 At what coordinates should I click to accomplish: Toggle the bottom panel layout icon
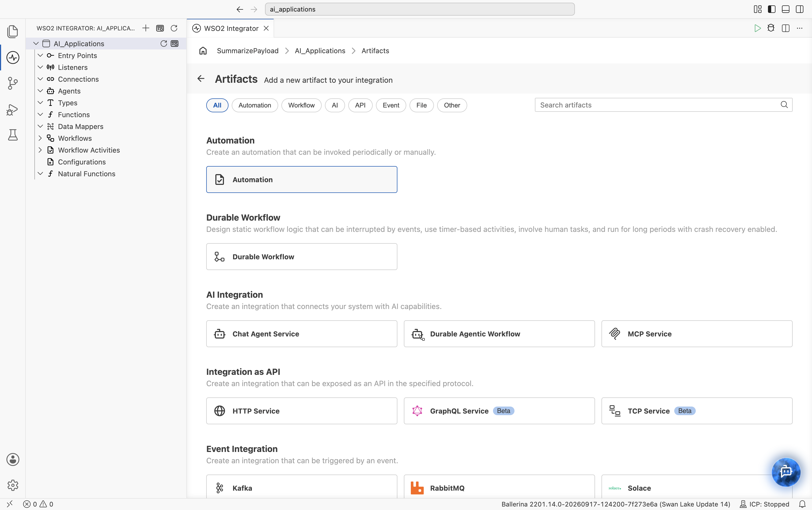coord(785,9)
